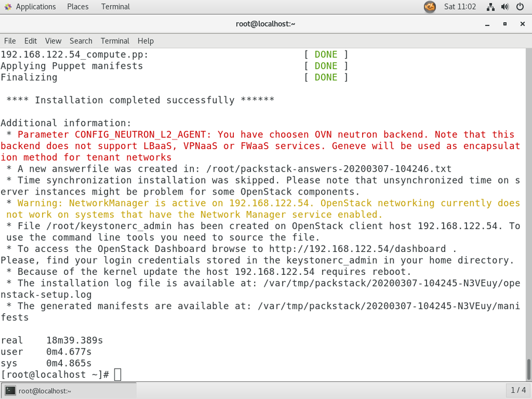
Task: Open the File menu
Action: point(10,41)
